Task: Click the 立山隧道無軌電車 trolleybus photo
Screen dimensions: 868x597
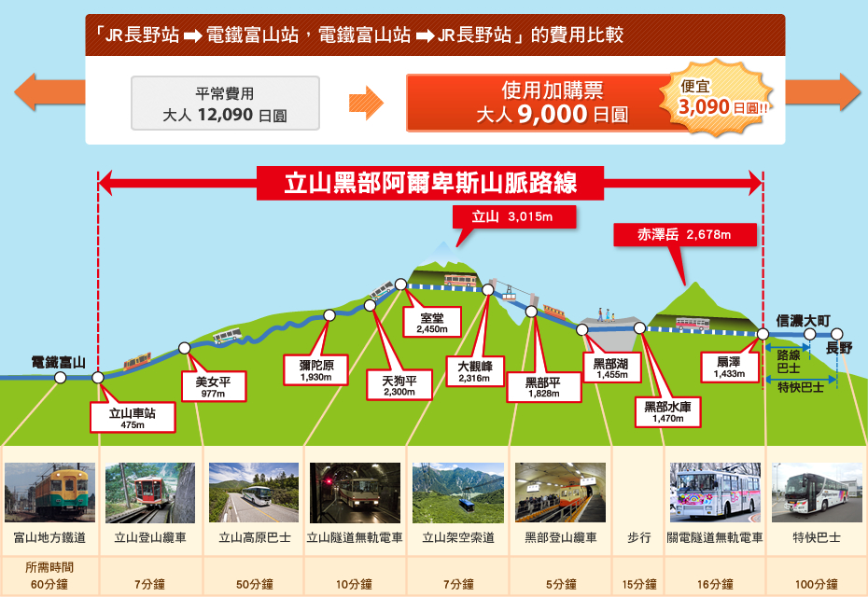Action: 355,493
